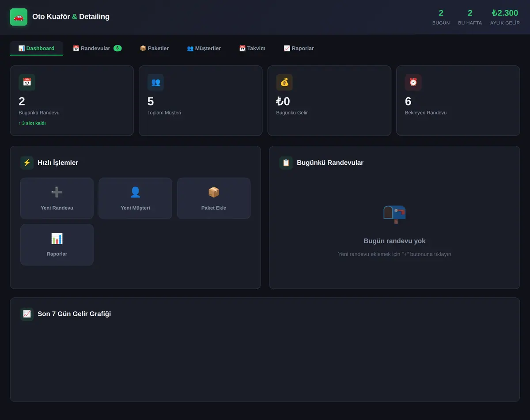
Task: Switch to the Randevular tab
Action: [x=97, y=48]
